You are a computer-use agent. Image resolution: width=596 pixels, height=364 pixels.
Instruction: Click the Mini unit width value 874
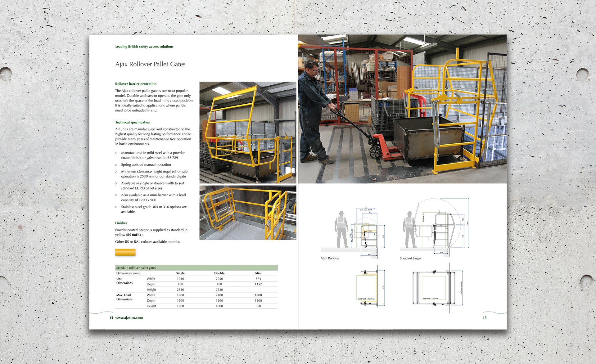258,279
